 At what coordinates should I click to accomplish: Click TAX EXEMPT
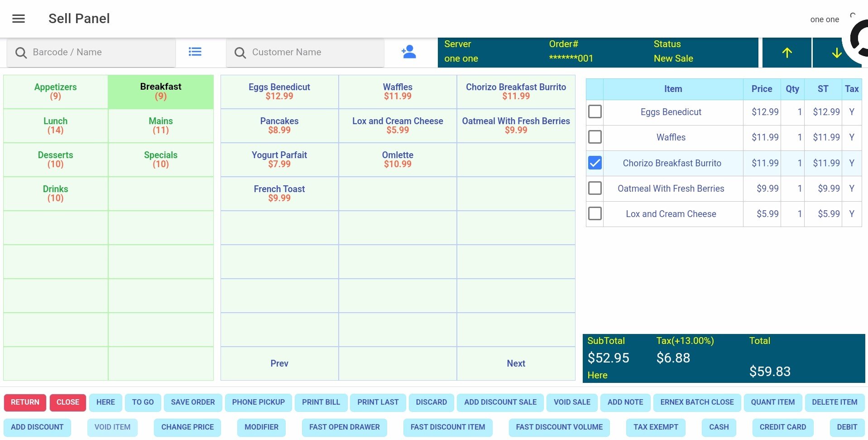point(656,427)
